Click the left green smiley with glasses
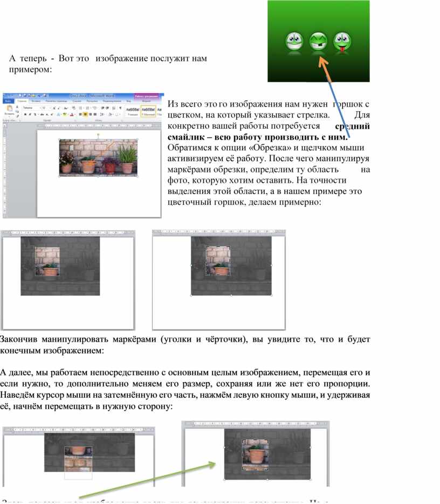Viewport: 440px width, 504px height. pos(294,41)
